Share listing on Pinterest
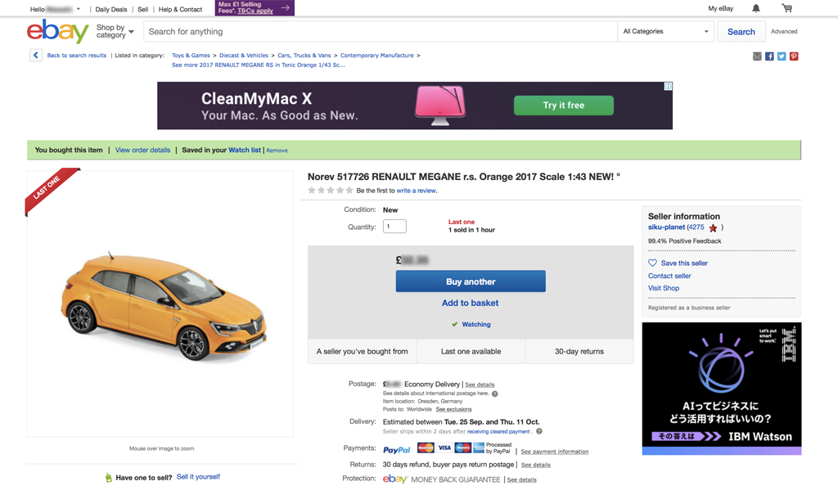Viewport: 838px width, 504px height. pos(794,56)
